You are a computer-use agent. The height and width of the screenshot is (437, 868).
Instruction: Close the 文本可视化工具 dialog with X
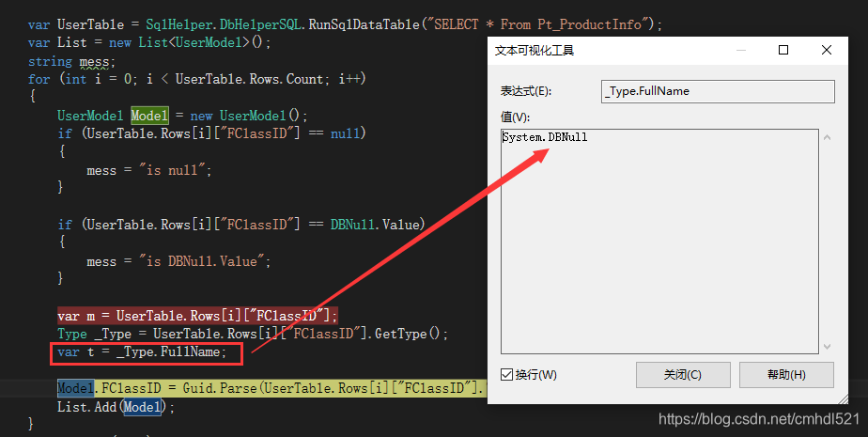pyautogui.click(x=827, y=50)
